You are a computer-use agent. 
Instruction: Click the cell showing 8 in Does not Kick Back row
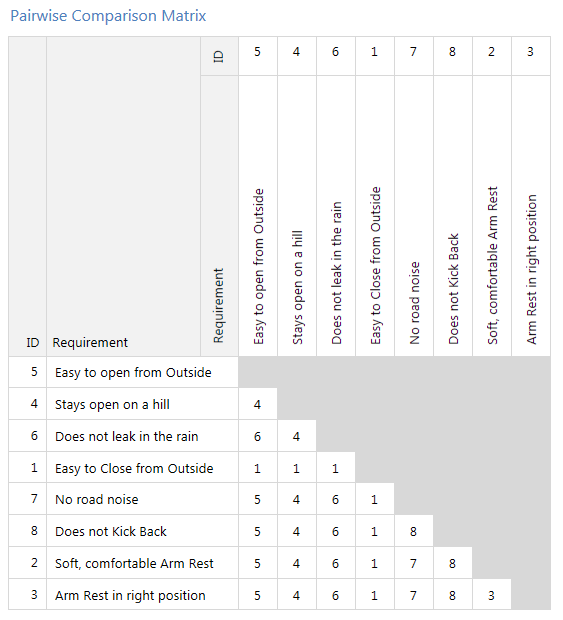(x=414, y=532)
